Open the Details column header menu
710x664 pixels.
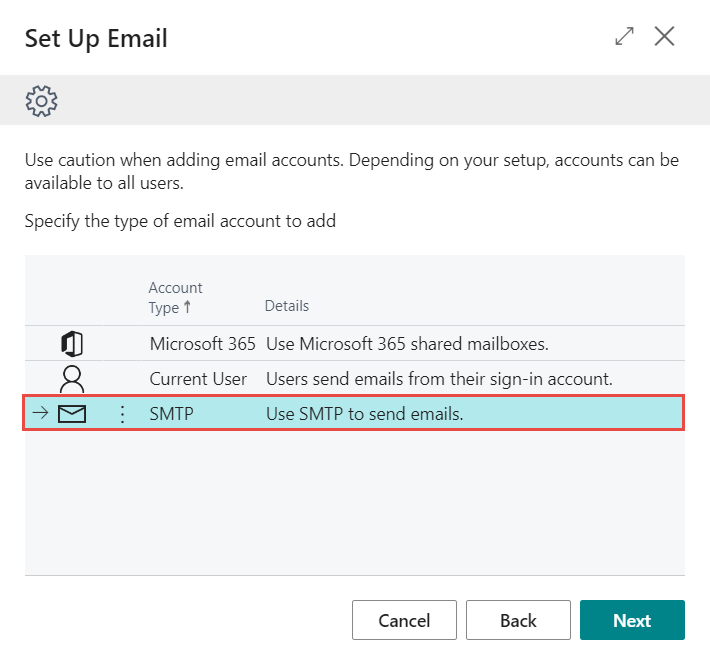coord(287,306)
